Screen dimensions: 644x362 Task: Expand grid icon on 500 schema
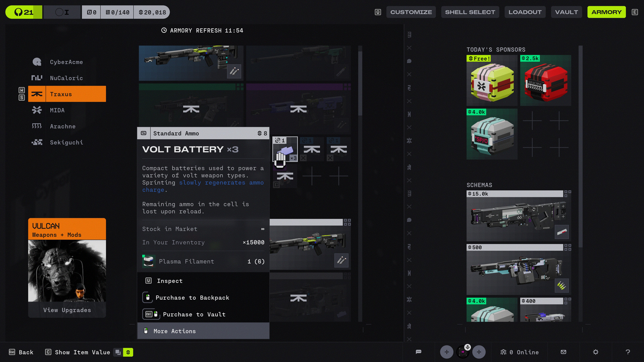[568, 247]
